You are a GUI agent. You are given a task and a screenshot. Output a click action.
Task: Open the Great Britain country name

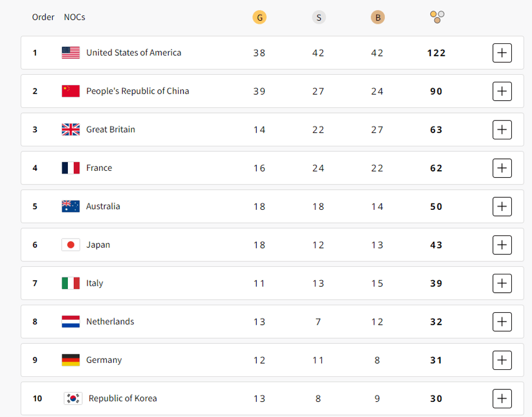tap(111, 130)
